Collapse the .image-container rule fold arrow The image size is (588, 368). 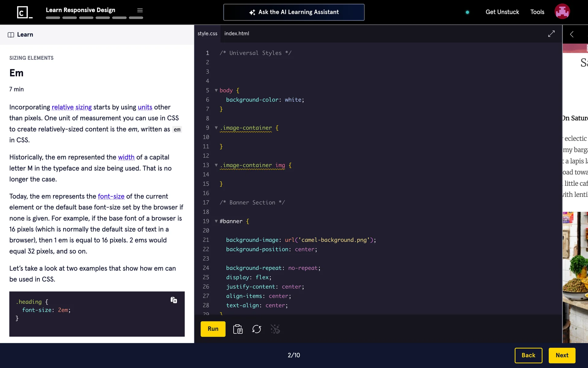tap(216, 128)
